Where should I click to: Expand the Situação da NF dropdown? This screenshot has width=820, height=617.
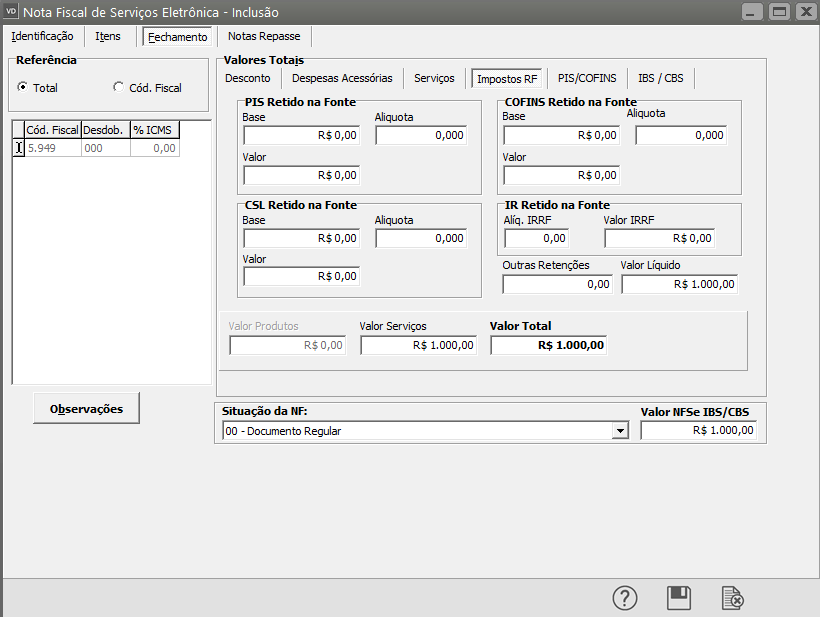click(621, 431)
